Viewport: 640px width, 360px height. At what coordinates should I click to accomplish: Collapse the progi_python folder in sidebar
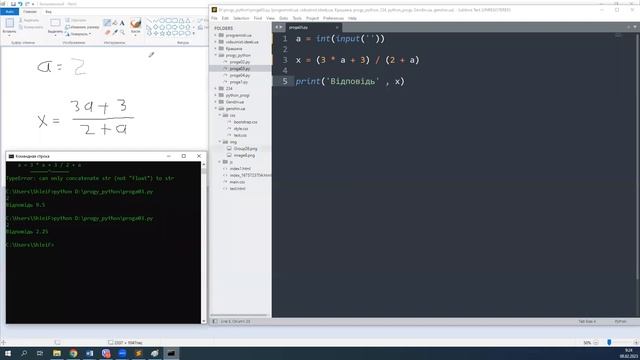click(216, 55)
